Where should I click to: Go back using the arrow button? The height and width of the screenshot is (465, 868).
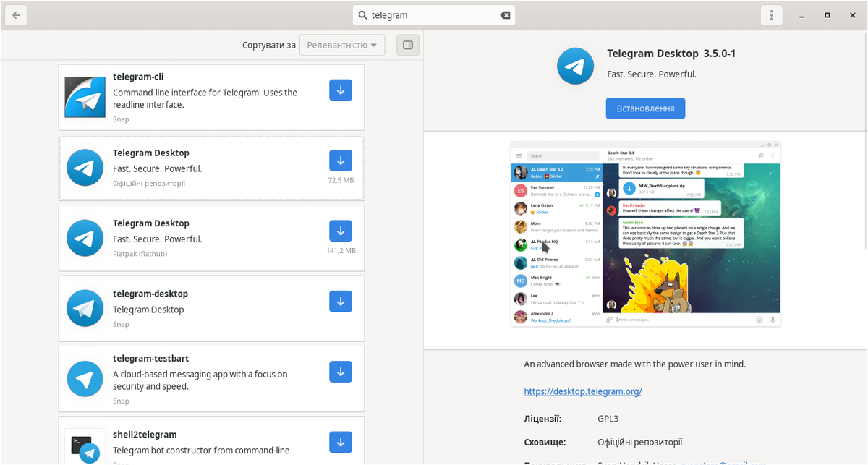coord(16,15)
